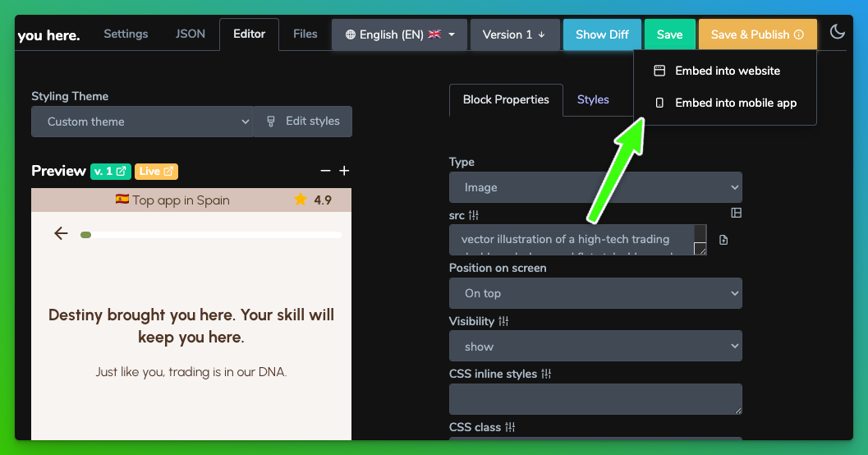Click the star rating icon in the preview
Screen dimensions: 868x455
click(x=301, y=200)
